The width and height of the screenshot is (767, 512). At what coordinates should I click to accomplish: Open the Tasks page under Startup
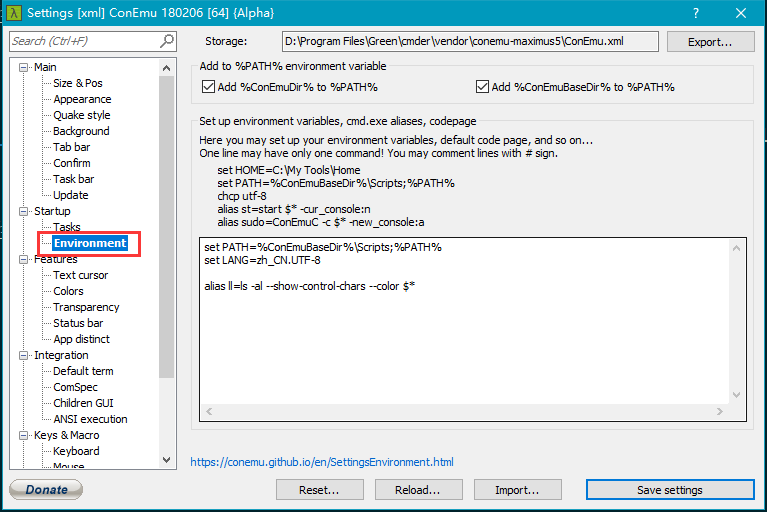click(67, 227)
